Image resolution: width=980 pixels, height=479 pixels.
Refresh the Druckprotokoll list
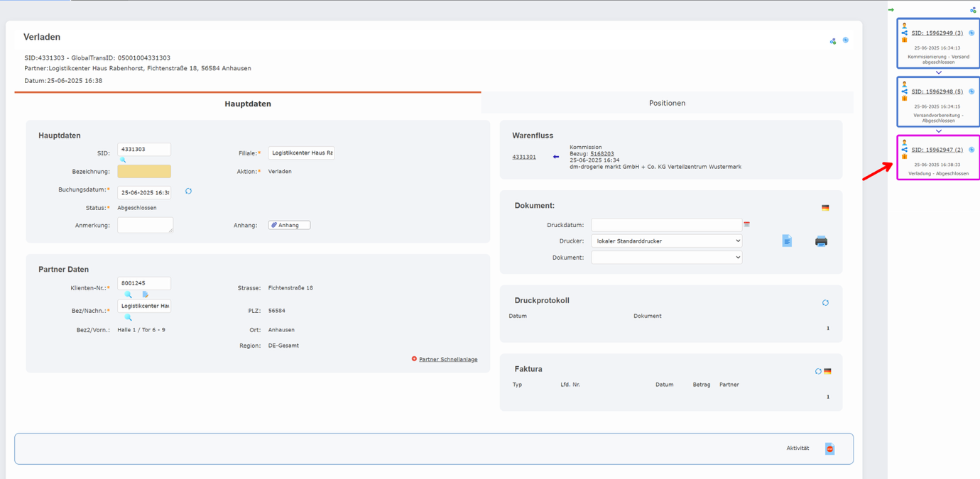point(825,303)
